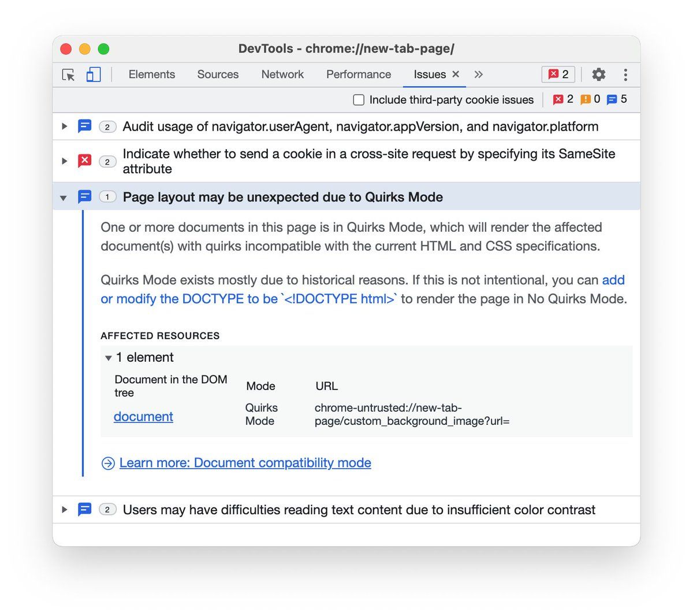Close the Issues tab with its X

point(456,74)
